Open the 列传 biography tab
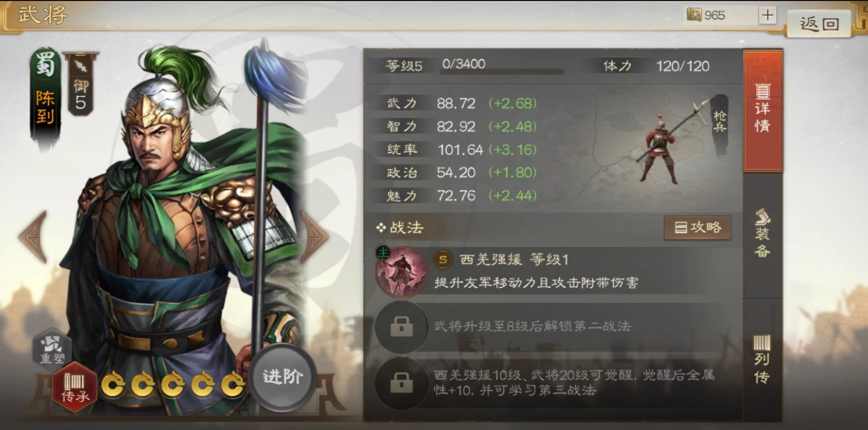 click(x=762, y=360)
